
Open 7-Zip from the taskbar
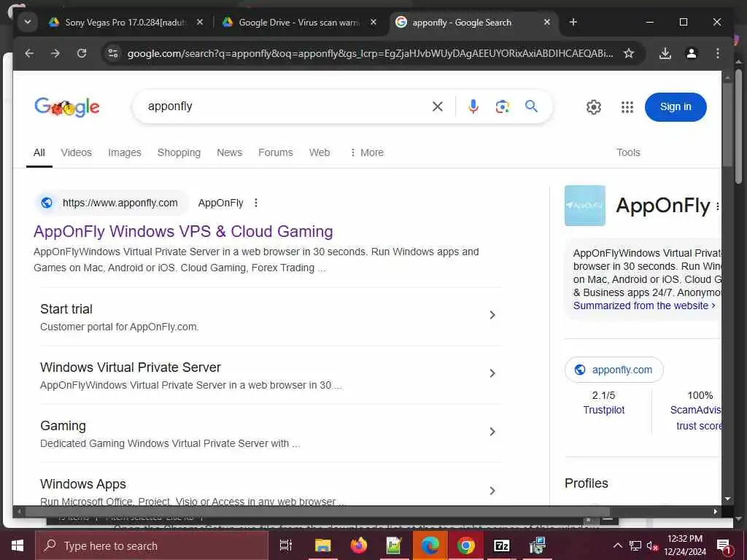tap(502, 545)
